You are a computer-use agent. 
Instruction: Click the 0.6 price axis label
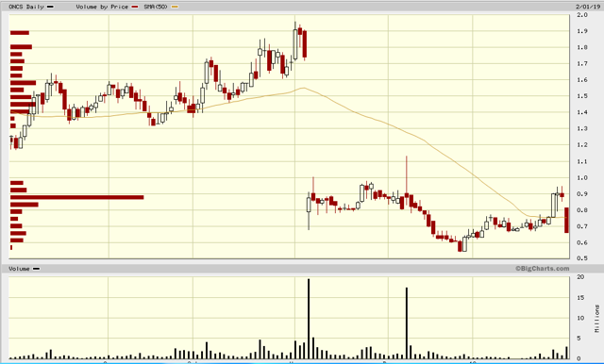coord(582,242)
